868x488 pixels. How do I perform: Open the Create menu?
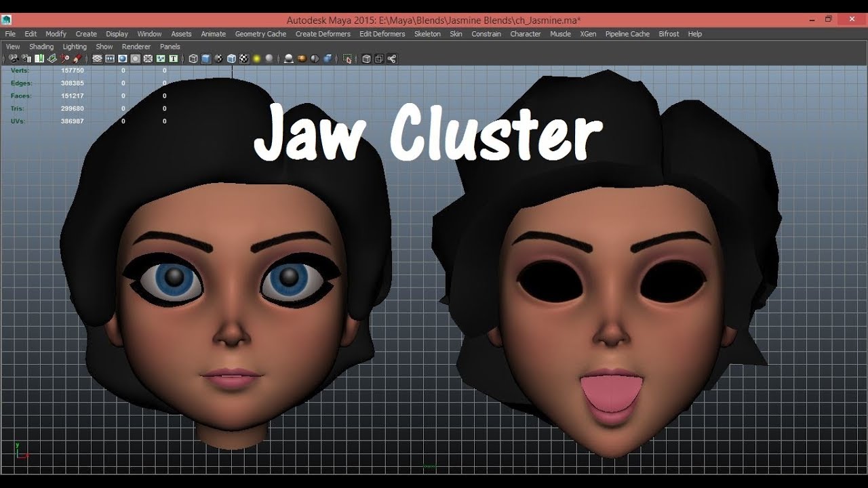coord(86,34)
